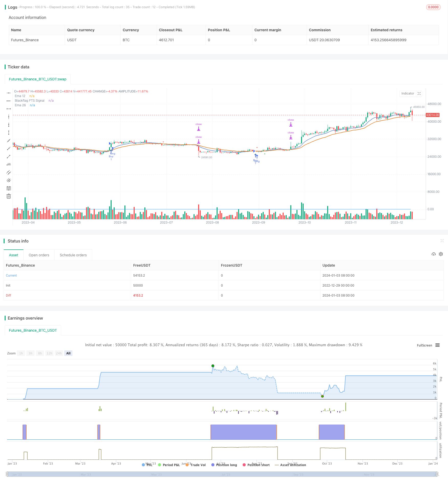Set zoom range to 8h

pyautogui.click(x=40, y=353)
